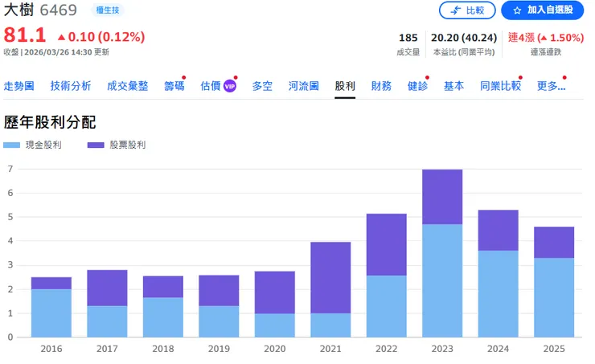Select the 2025 stock dividend bar segment
The image size is (595, 364).
pyautogui.click(x=554, y=243)
